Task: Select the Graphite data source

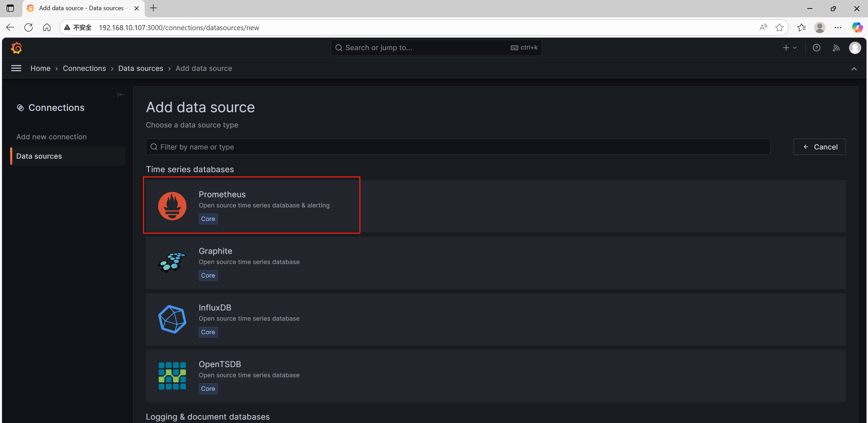Action: (496, 263)
